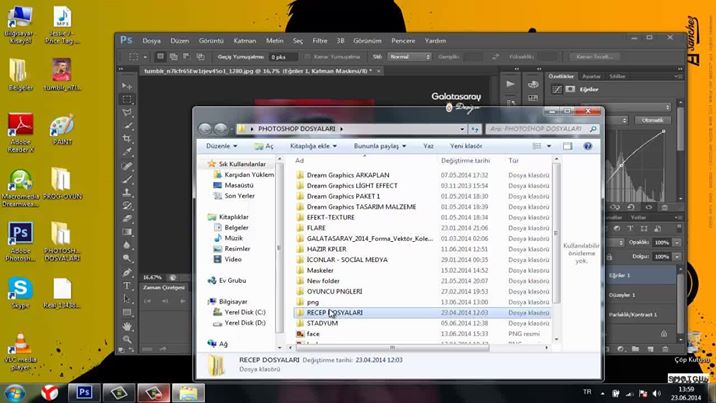Open the curves preset dropdown

[639, 107]
